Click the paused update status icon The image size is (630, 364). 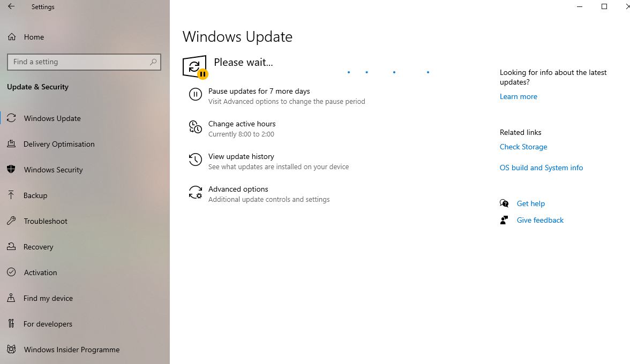click(195, 67)
